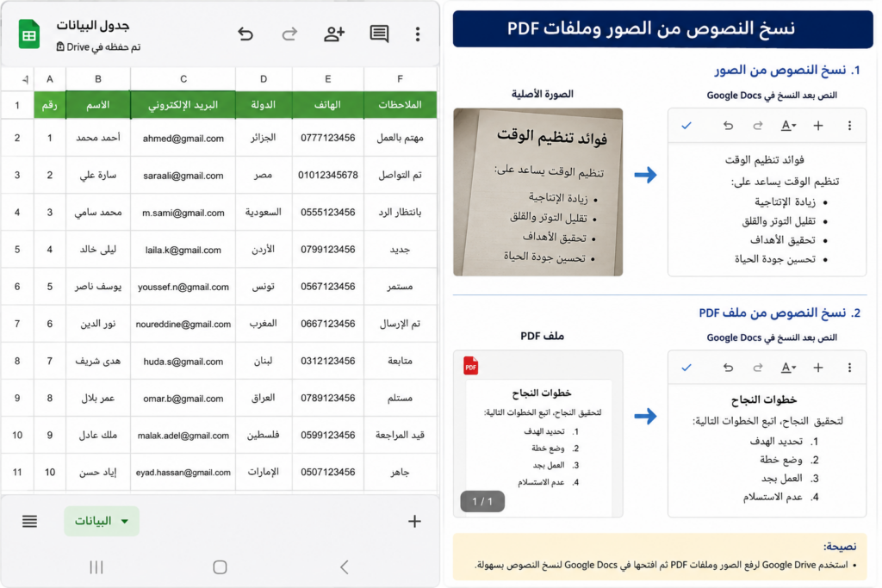Open text format dropdown in bottom Docs toolbar
This screenshot has height=588, width=882.
(x=788, y=368)
